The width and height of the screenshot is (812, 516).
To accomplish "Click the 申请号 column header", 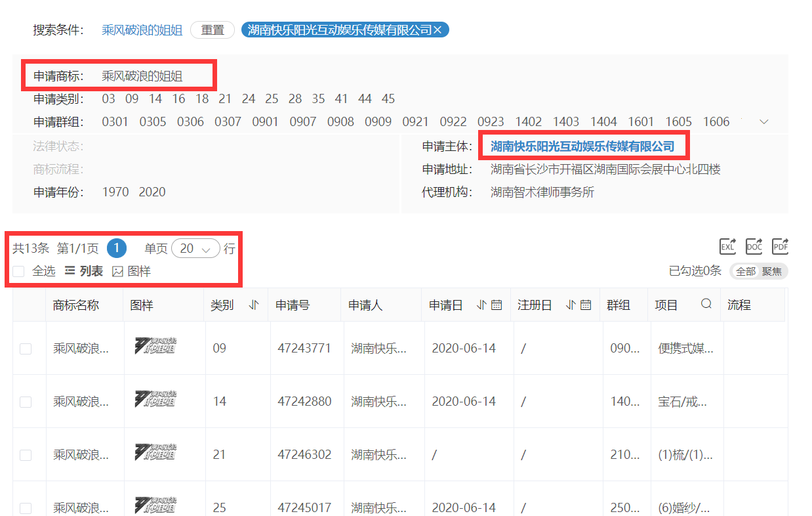I will coord(293,305).
